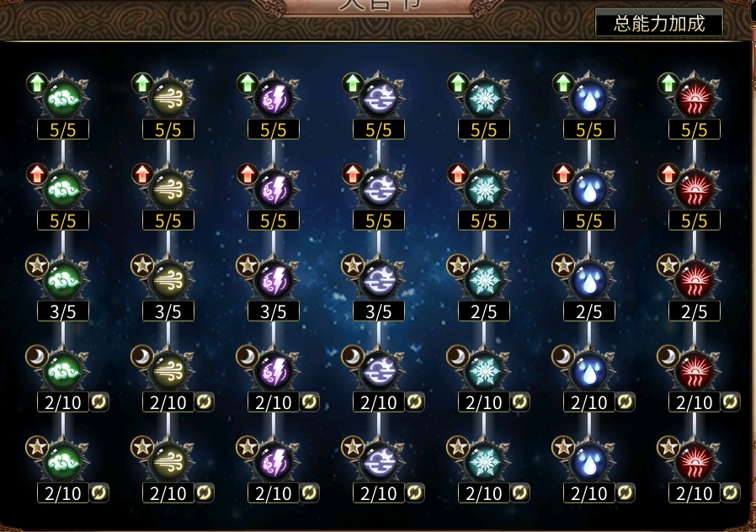Image resolution: width=756 pixels, height=532 pixels.
Task: Click green up-arrow badge on snowflake skill
Action: click(457, 83)
